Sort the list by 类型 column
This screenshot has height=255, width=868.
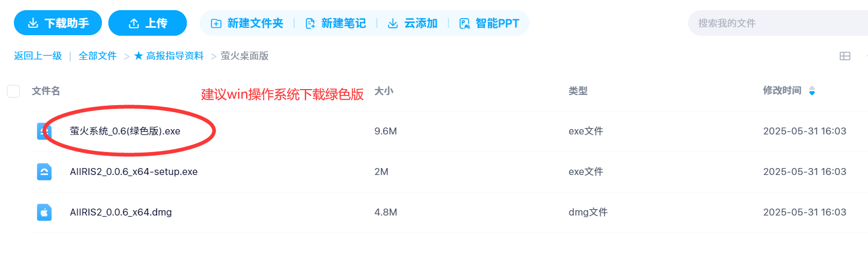[578, 91]
